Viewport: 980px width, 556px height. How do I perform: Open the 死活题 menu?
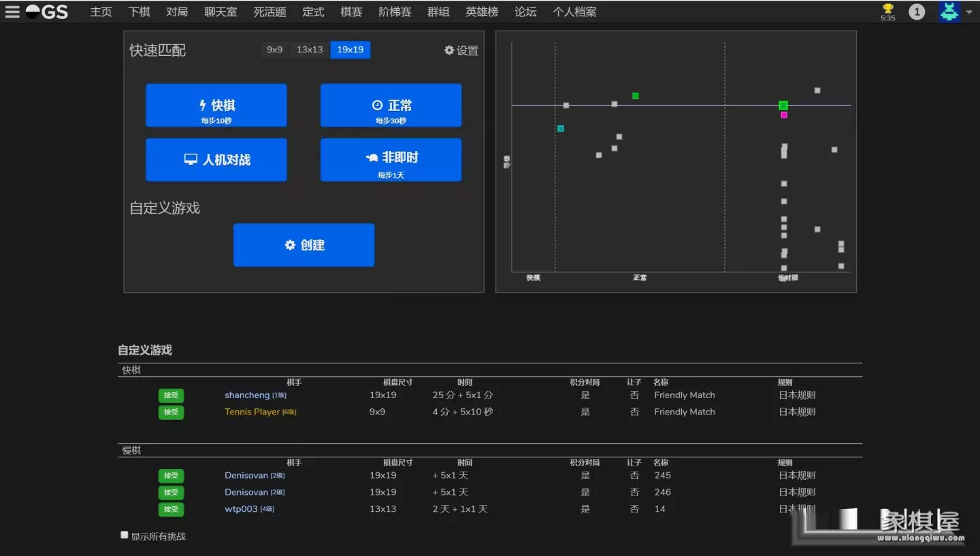[x=269, y=12]
